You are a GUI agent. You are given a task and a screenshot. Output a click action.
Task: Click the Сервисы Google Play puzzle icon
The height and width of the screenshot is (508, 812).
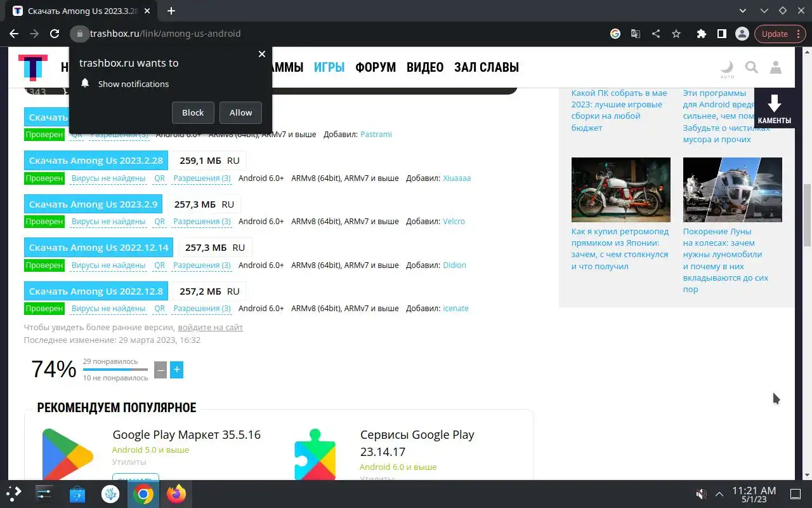pyautogui.click(x=315, y=454)
